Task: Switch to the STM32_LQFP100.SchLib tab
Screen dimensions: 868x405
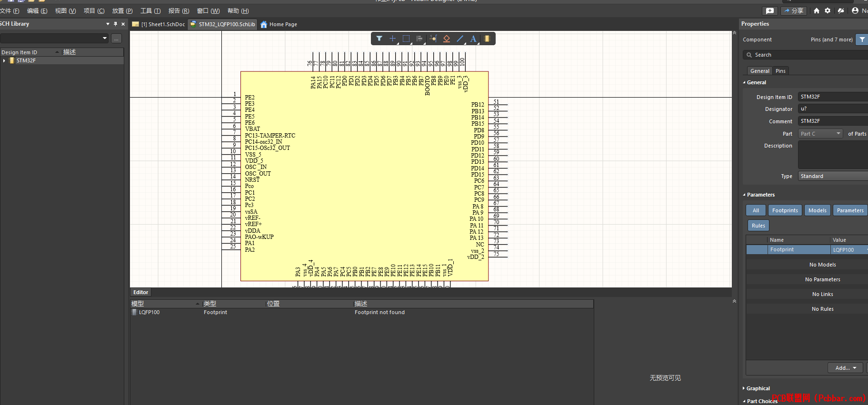Action: point(222,24)
